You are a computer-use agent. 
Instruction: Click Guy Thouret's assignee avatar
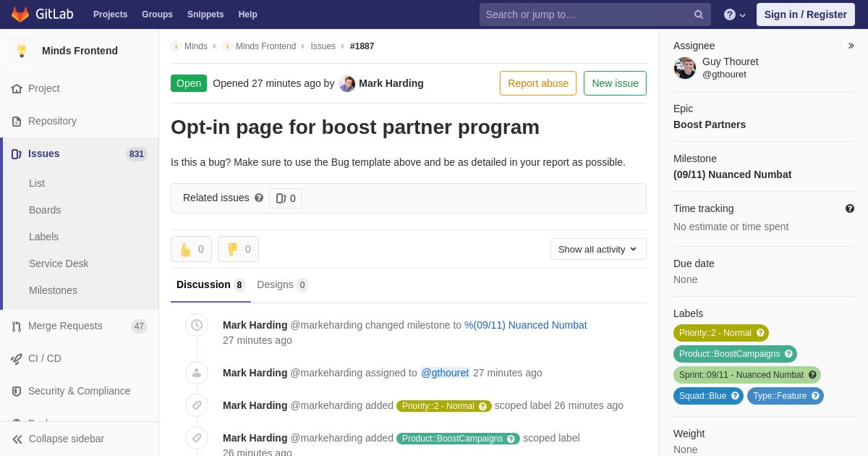685,68
